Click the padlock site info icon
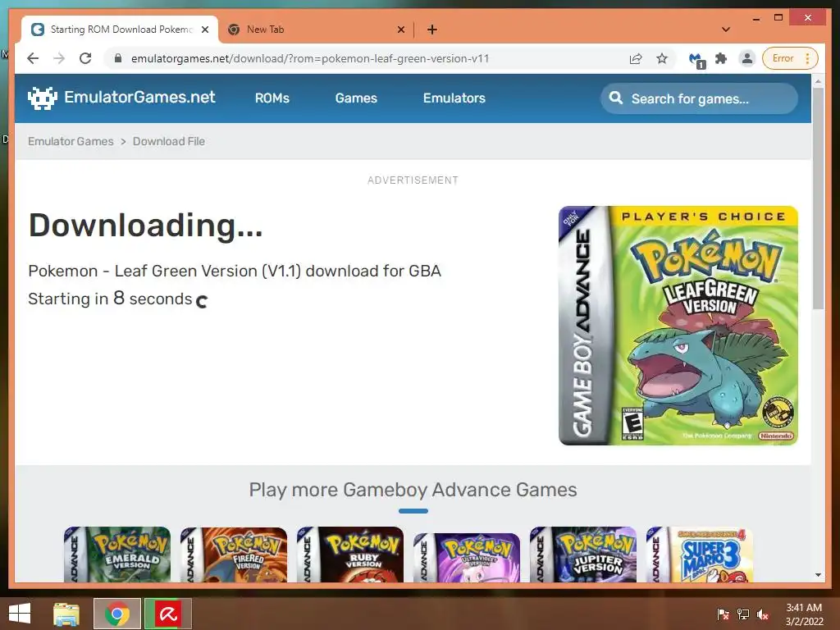Screen dimensions: 840x630 [x=118, y=58]
